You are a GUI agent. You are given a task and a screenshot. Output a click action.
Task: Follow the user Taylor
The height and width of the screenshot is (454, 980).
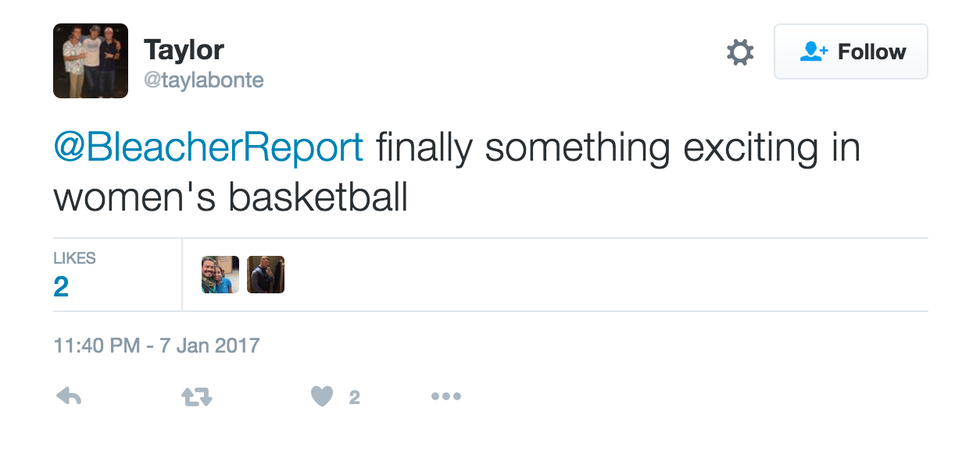point(850,52)
